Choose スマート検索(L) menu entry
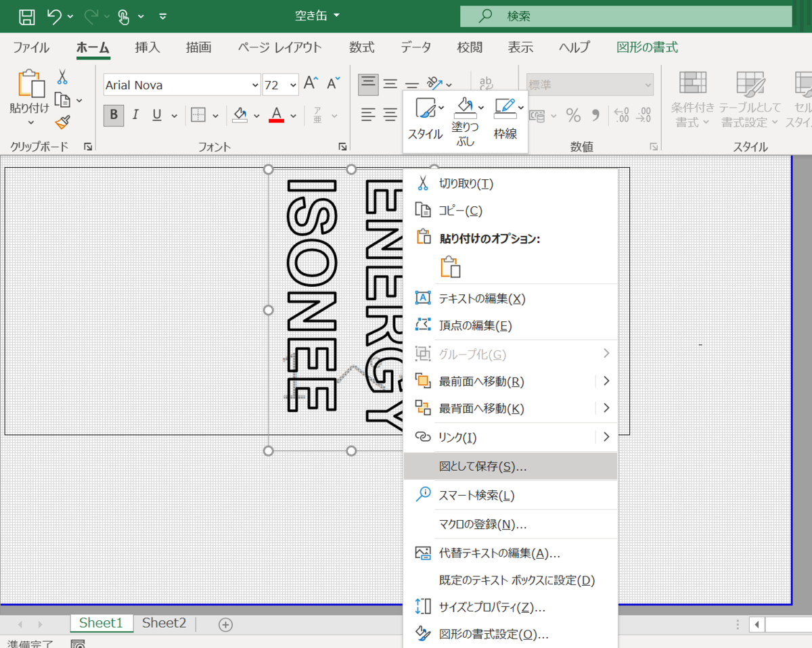This screenshot has width=812, height=648. 510,495
